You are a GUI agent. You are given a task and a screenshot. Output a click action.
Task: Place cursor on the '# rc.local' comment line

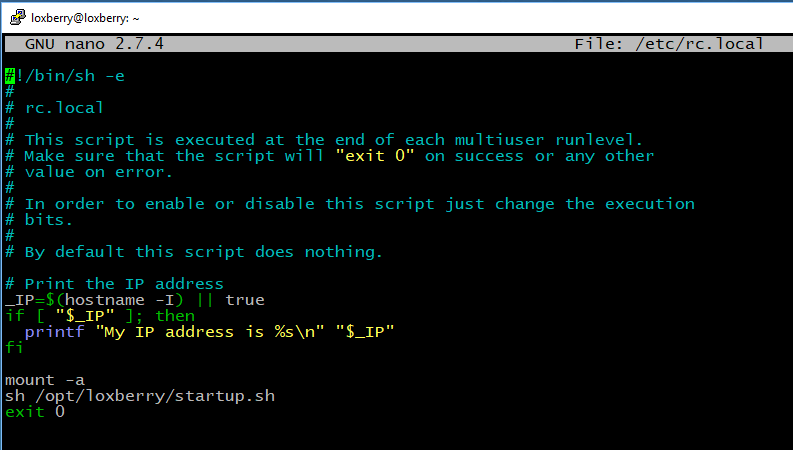tap(55, 108)
